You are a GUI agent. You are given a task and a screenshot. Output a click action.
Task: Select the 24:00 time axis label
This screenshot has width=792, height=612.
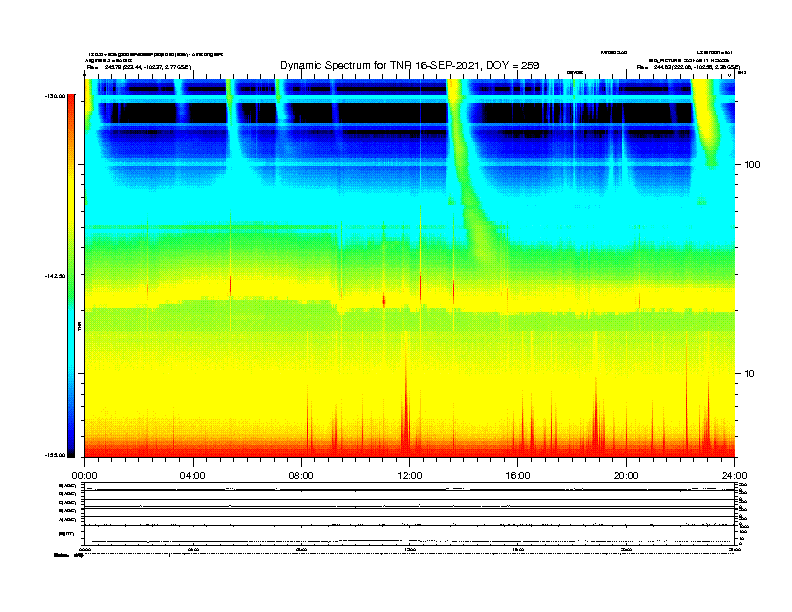click(734, 476)
